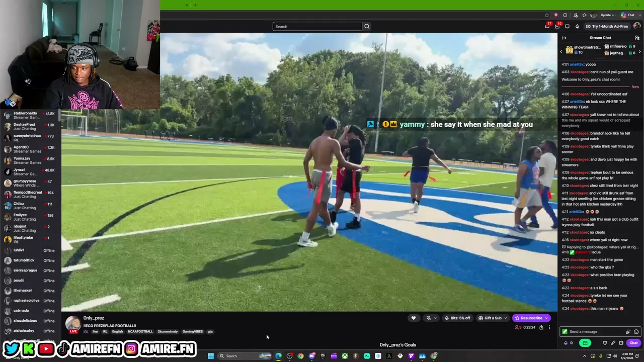
Task: Open the Prime loot notifications icon
Action: coord(547,26)
